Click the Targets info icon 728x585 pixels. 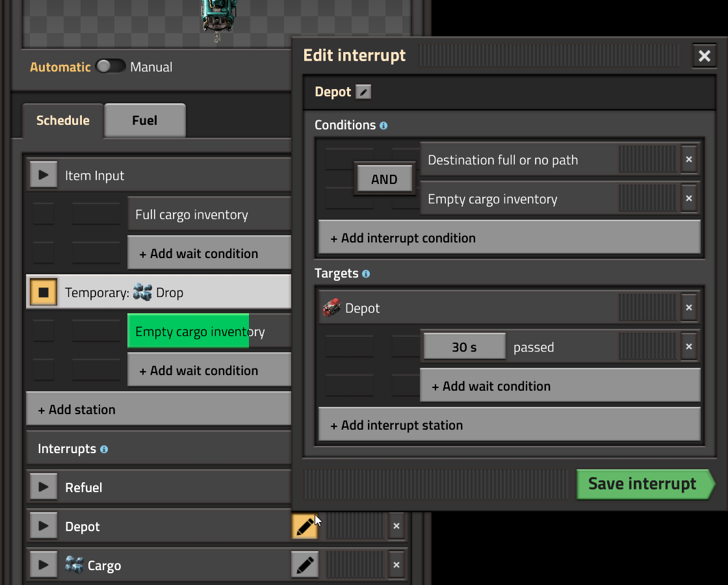pyautogui.click(x=366, y=274)
